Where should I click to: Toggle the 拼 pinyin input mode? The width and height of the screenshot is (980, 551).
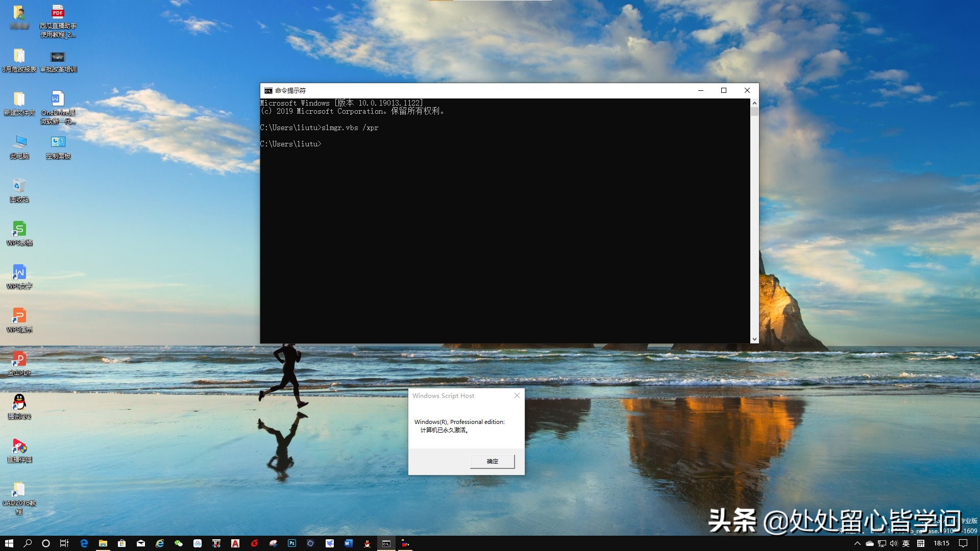point(921,543)
